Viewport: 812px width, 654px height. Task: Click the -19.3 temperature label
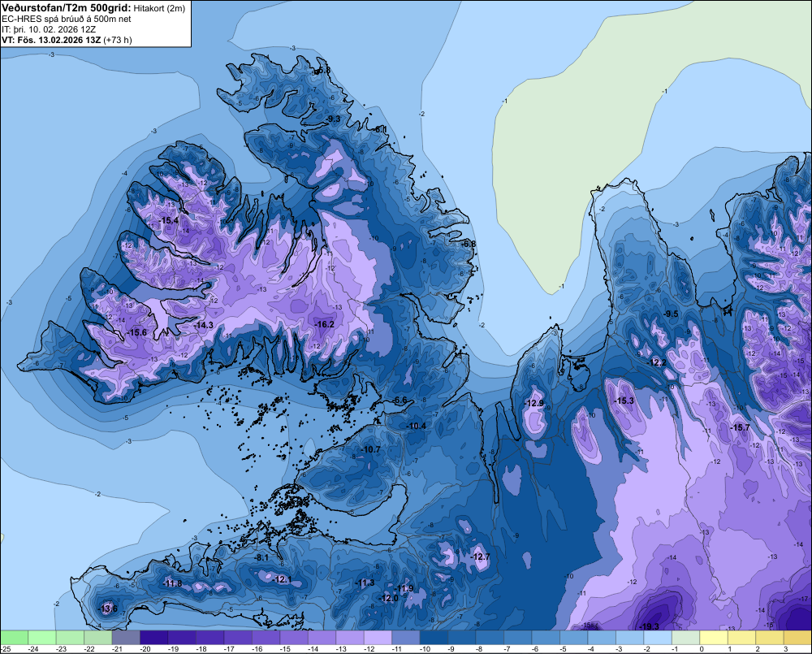coord(650,626)
